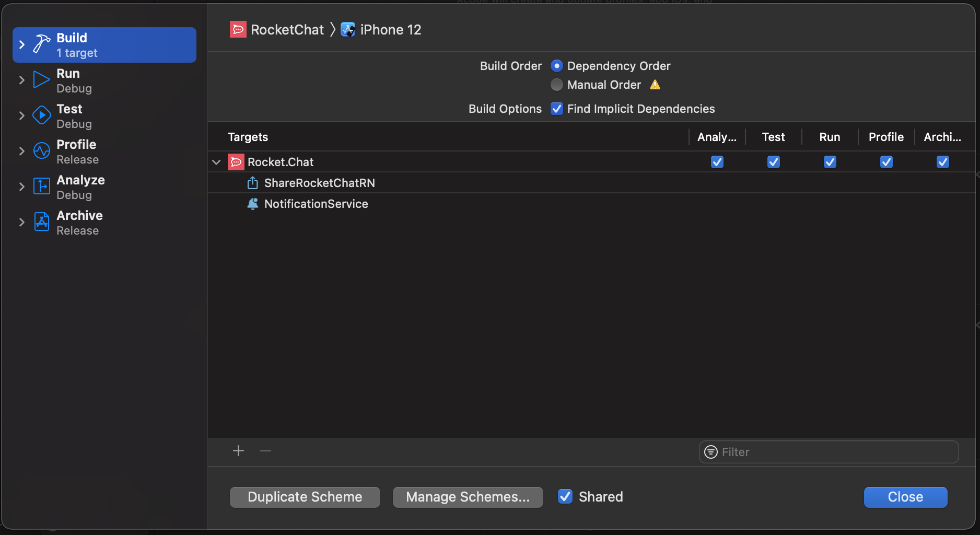Collapse the Rocket.Chat target row
Image resolution: width=980 pixels, height=535 pixels.
[x=216, y=162]
